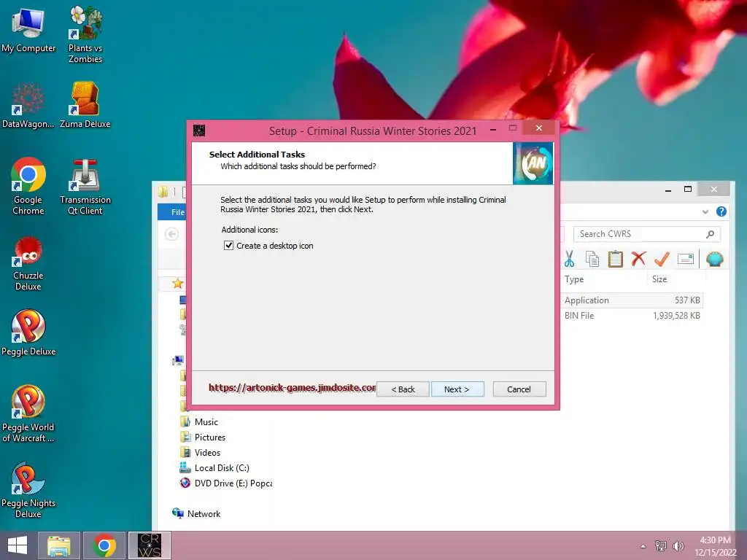Select DVD Drive (E:) in navigation pane
Image resolution: width=747 pixels, height=560 pixels.
click(226, 483)
